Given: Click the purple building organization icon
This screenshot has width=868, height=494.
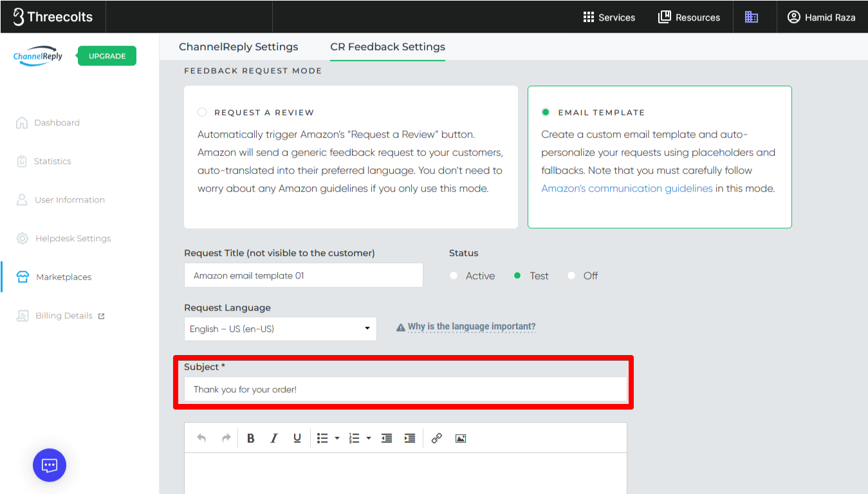Looking at the screenshot, I should pyautogui.click(x=751, y=17).
